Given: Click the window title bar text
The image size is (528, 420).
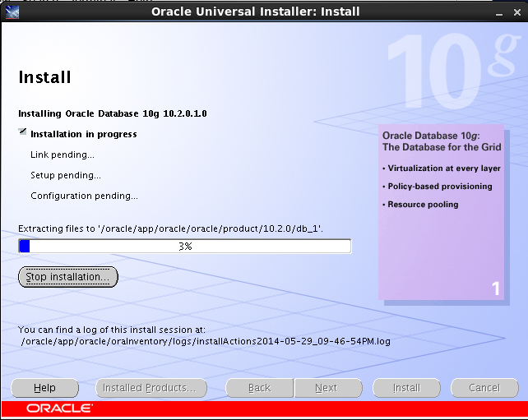Looking at the screenshot, I should coord(256,12).
